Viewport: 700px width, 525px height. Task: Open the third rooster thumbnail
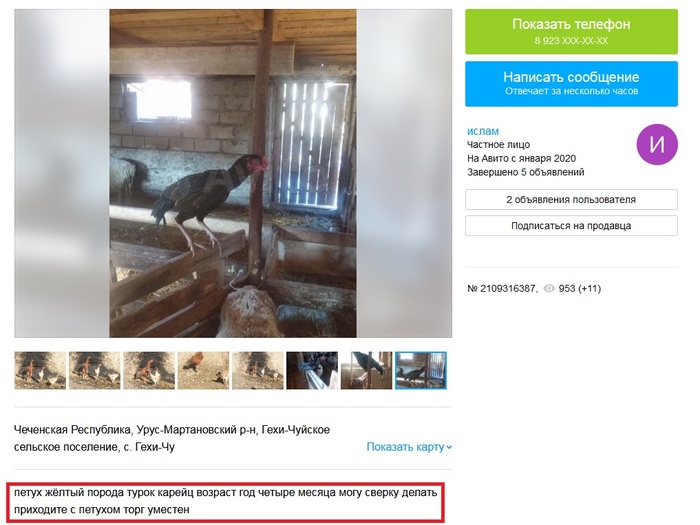pos(149,371)
